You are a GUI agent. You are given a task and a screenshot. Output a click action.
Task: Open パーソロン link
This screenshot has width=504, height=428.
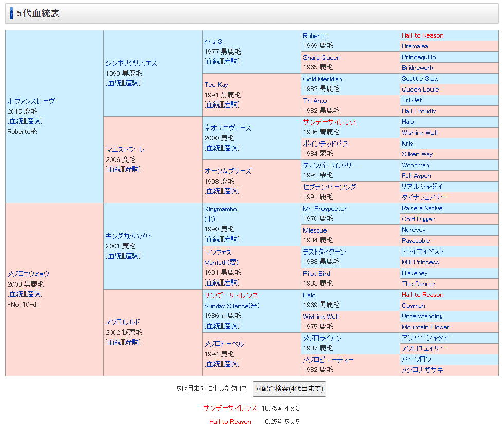(416, 359)
